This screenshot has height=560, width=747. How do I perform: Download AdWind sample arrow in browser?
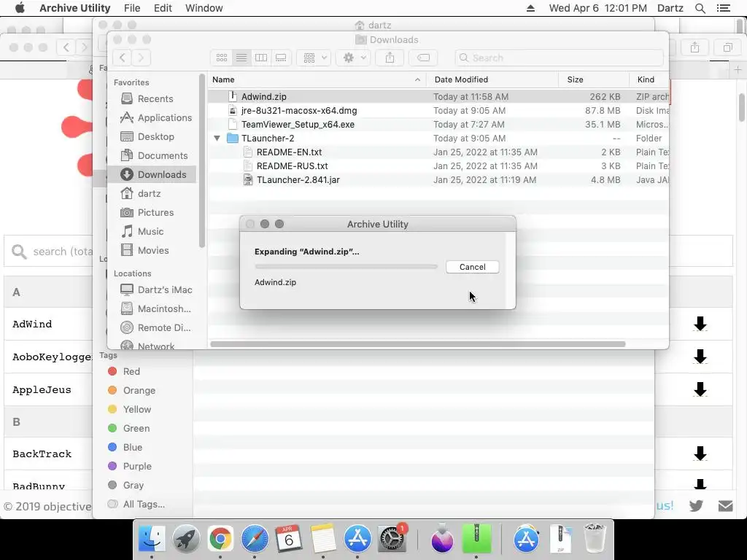pyautogui.click(x=700, y=324)
